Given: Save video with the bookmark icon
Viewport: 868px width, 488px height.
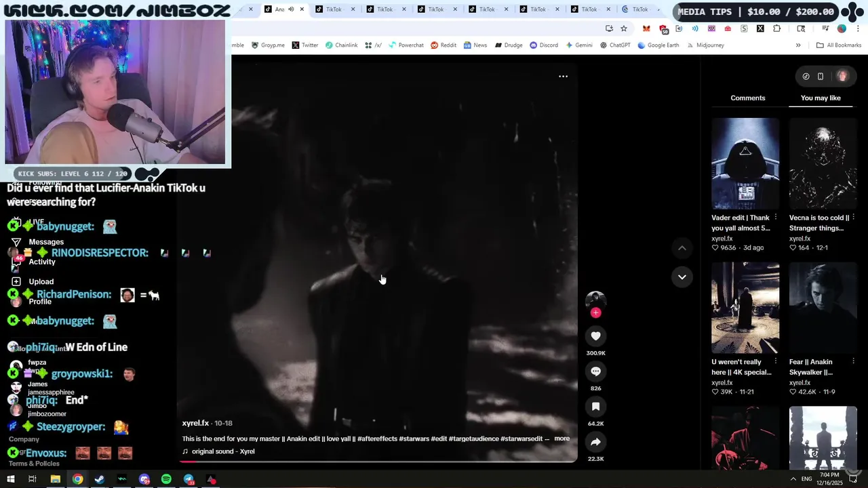Looking at the screenshot, I should coord(595,407).
